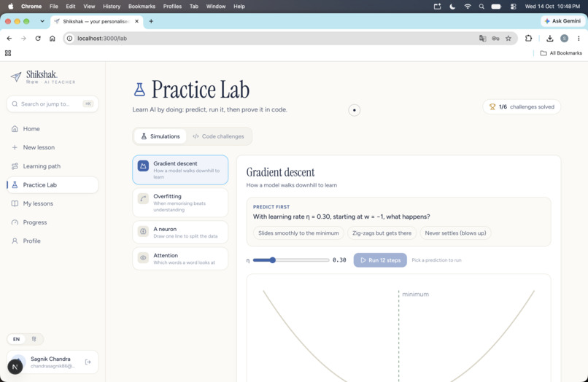Open macOS Spotlight search icon
The height and width of the screenshot is (382, 588).
[x=481, y=7]
